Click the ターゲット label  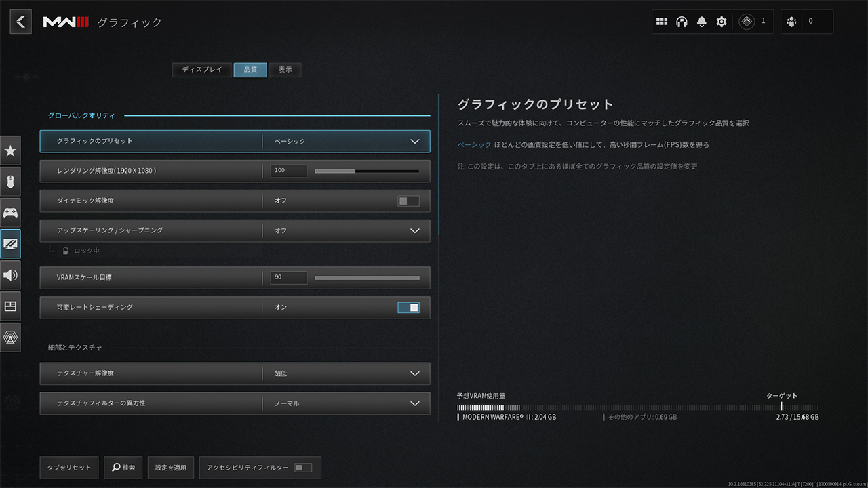tap(782, 396)
